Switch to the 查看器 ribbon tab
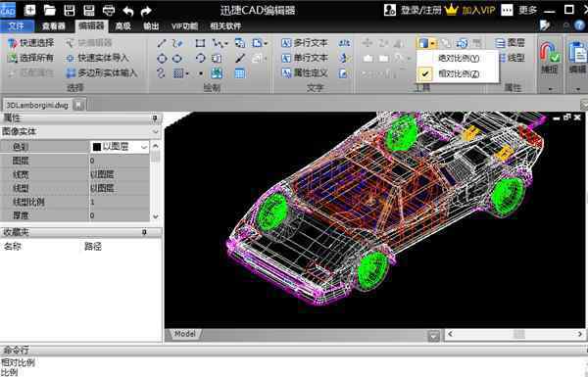Viewport: 588px width, 377px height. pos(53,26)
